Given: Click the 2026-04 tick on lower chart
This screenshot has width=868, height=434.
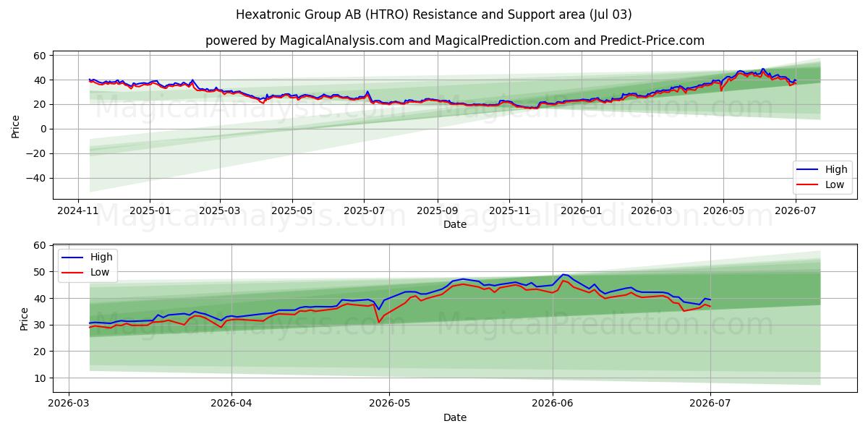Looking at the screenshot, I should (x=231, y=404).
